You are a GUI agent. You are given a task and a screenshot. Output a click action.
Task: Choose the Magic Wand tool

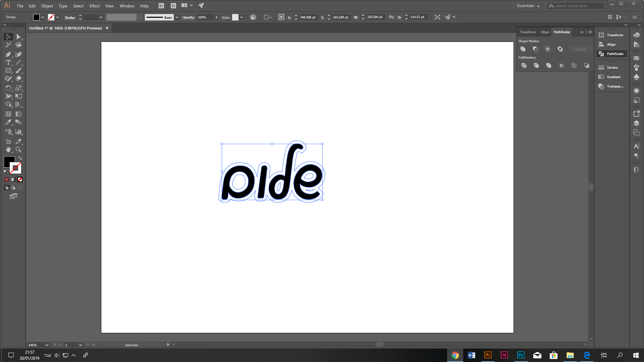coord(8,45)
